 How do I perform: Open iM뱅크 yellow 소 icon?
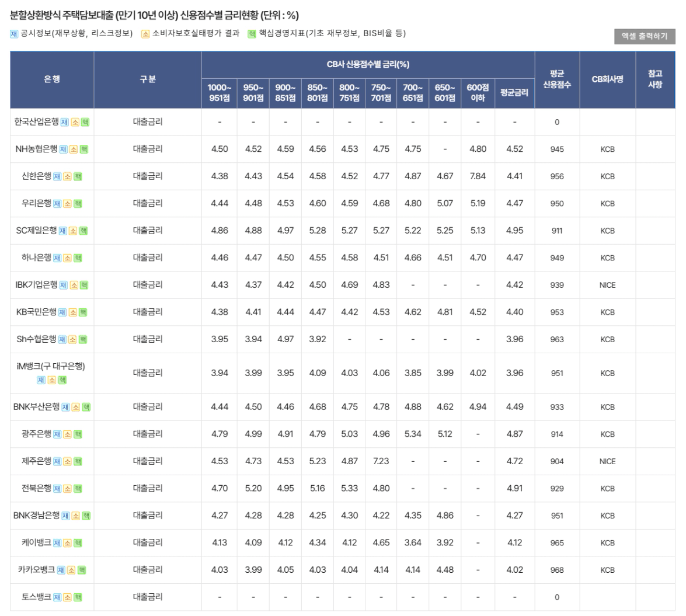click(52, 380)
